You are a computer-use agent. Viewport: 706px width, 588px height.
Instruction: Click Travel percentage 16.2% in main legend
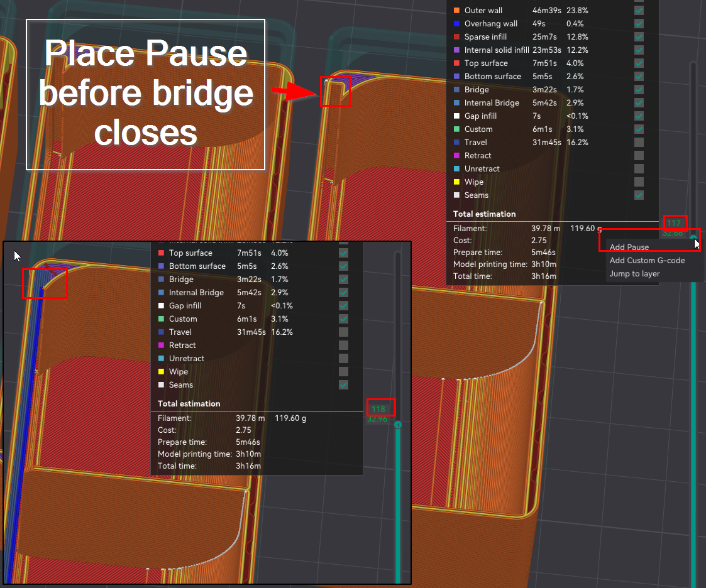point(577,142)
